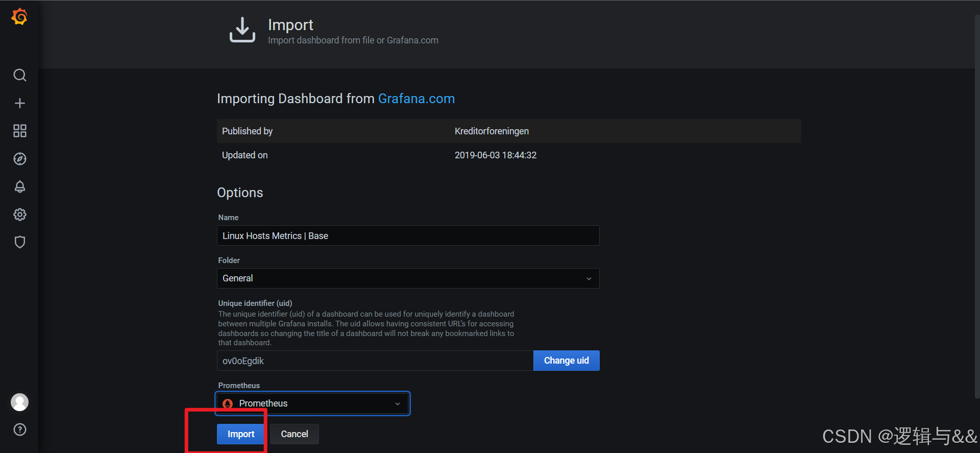Open the search magnifier in sidebar
Viewport: 980px width, 453px height.
[x=19, y=75]
